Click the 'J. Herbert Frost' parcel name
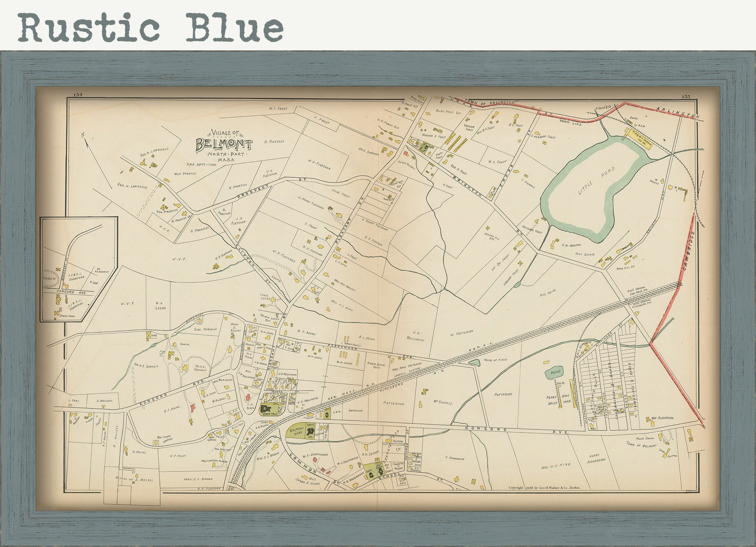The width and height of the screenshot is (756, 547). click(543, 137)
